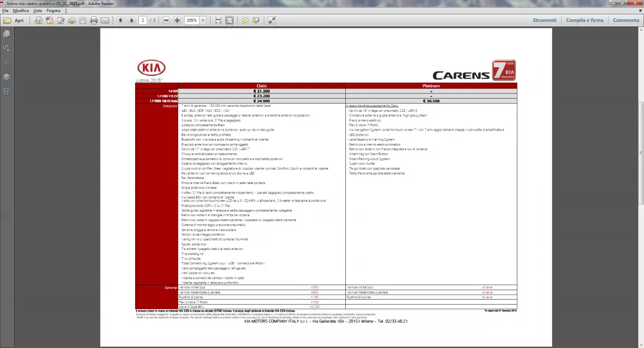Screen dimensions: 644x348
Task: Click the sign document icon in toolbar
Action: point(61,20)
